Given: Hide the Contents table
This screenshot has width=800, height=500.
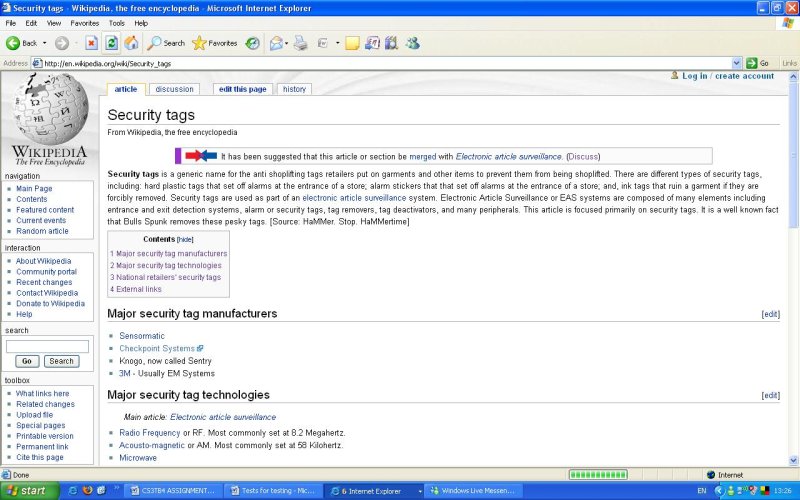Looking at the screenshot, I should pos(185,240).
